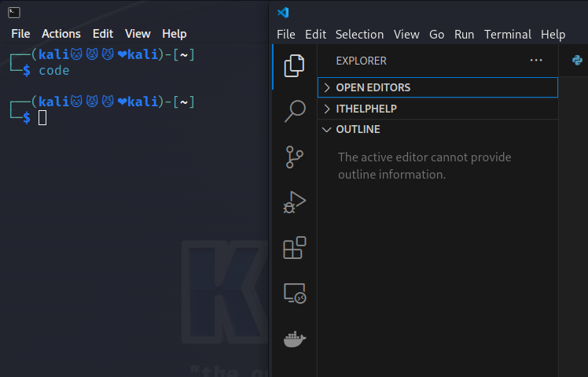This screenshot has width=588, height=377.
Task: Open VS Code File menu
Action: click(x=286, y=35)
